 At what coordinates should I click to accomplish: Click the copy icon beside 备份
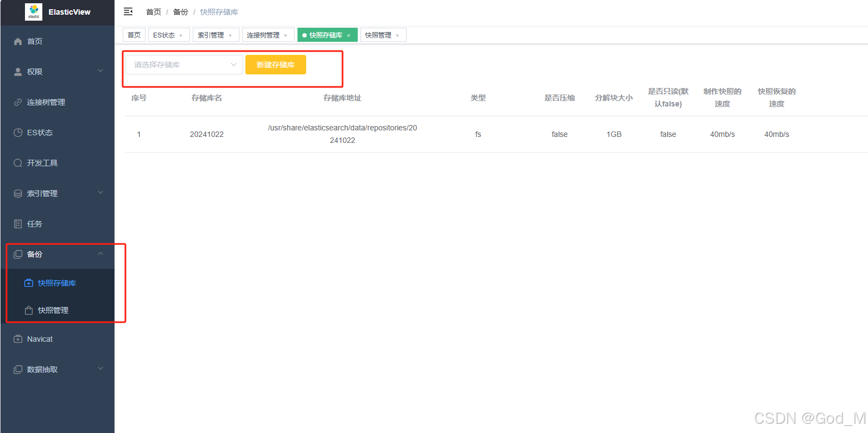click(x=18, y=254)
